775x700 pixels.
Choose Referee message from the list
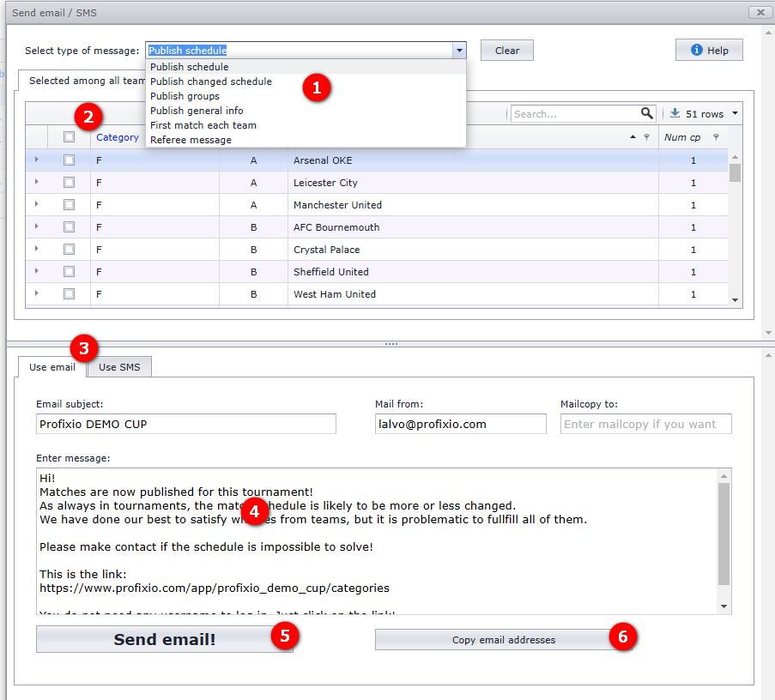tap(191, 140)
